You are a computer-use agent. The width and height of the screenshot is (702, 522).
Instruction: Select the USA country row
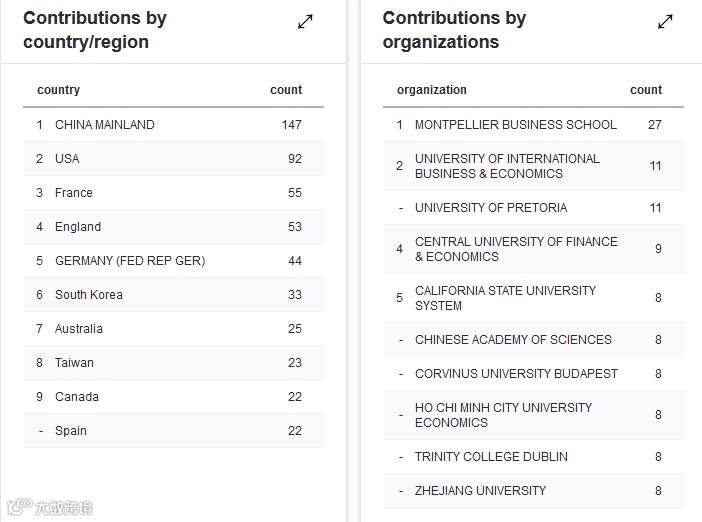point(67,159)
